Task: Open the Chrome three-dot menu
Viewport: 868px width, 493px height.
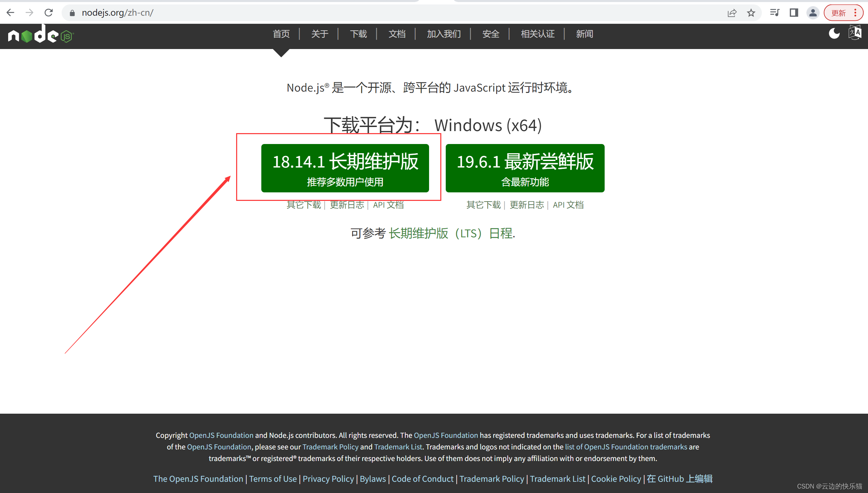Action: [x=855, y=13]
